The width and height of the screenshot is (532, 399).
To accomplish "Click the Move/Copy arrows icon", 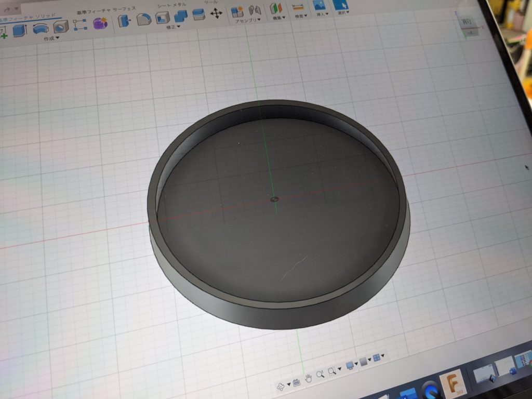I will pos(216,13).
